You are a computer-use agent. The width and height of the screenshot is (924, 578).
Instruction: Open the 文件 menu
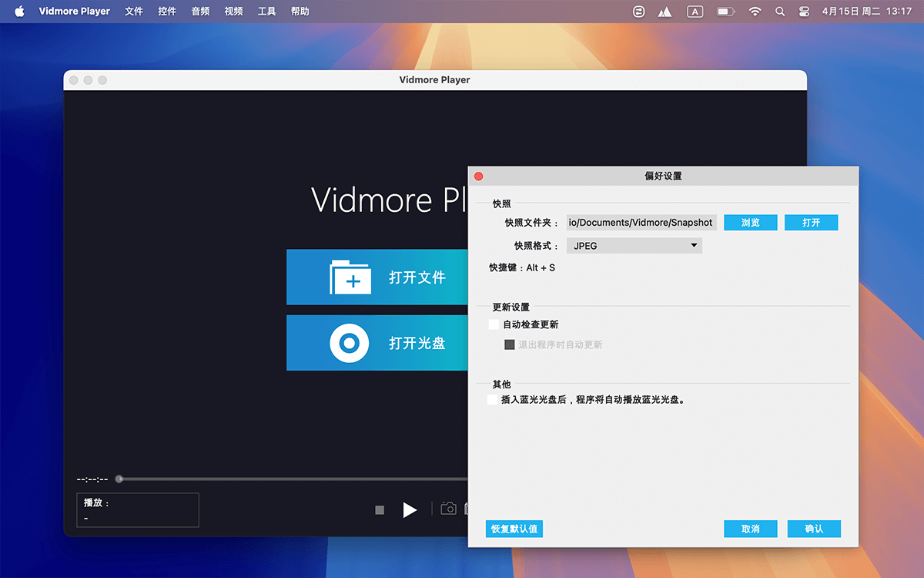click(x=134, y=12)
